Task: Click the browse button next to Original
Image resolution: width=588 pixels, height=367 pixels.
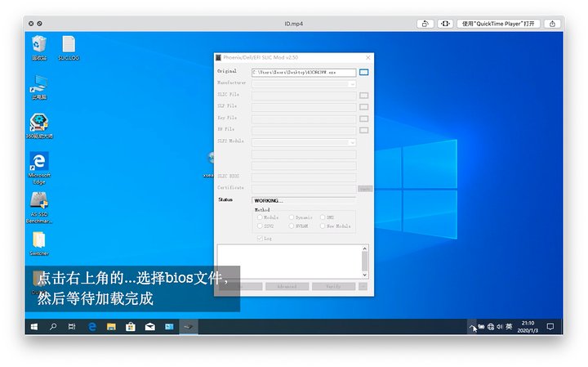Action: (x=363, y=72)
